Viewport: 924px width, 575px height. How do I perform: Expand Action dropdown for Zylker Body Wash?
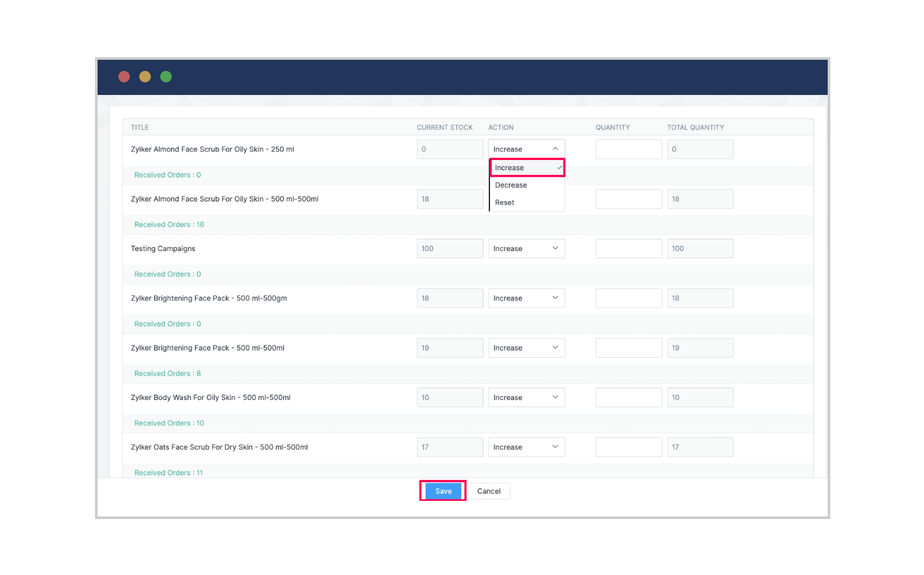tap(526, 397)
